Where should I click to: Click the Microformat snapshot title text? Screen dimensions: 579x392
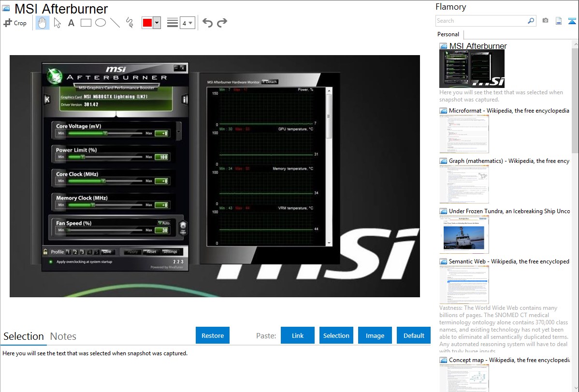(x=509, y=111)
